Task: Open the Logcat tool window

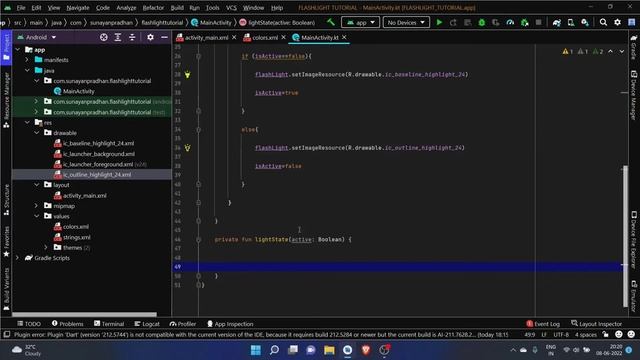Action: point(147,324)
